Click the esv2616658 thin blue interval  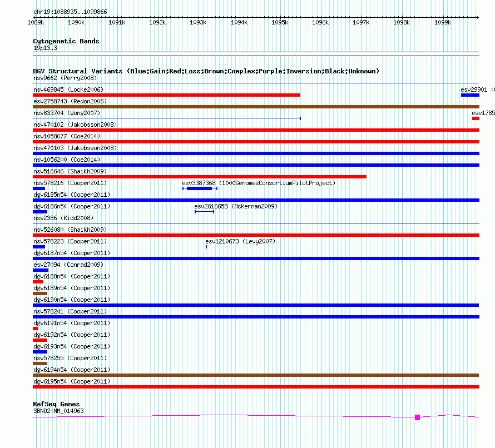[205, 212]
